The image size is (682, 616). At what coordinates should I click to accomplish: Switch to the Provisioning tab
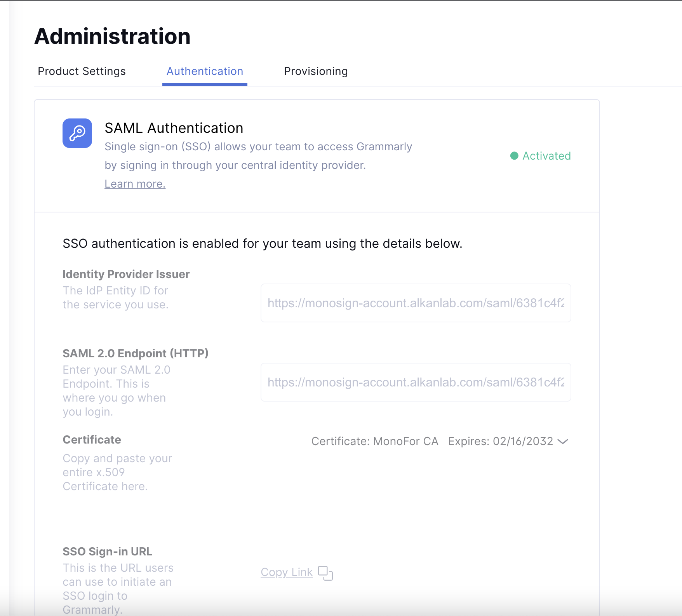316,71
